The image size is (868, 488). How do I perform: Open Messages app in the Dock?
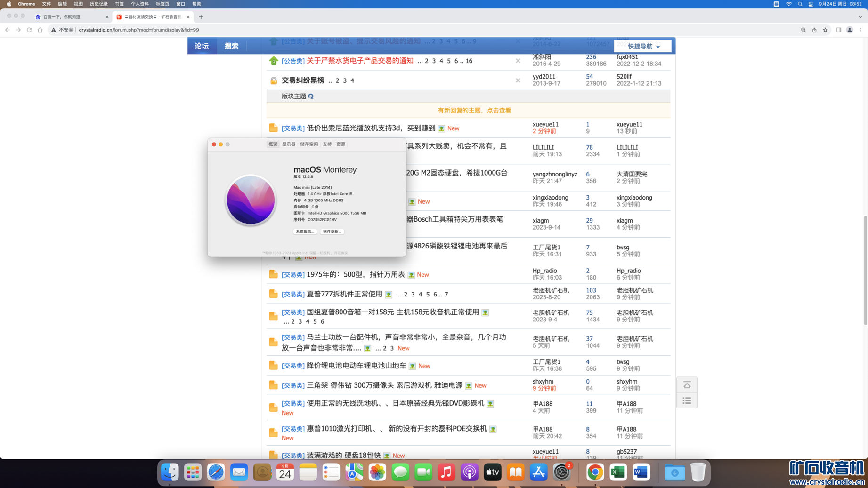coord(400,472)
